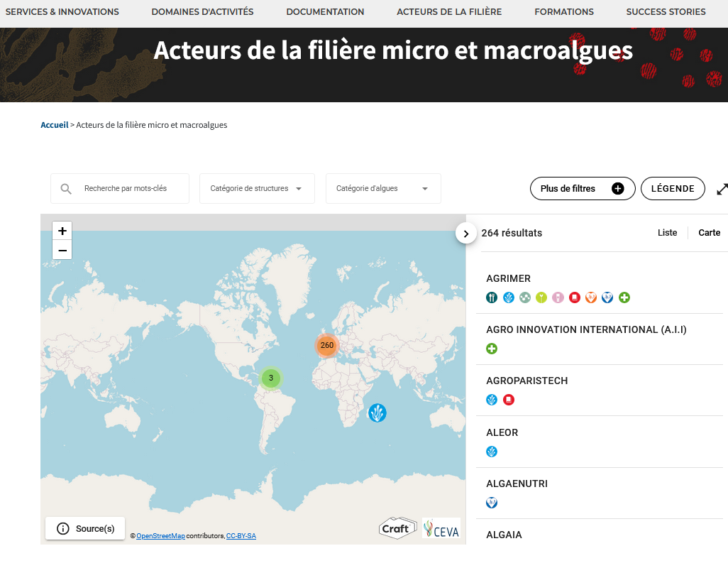Open the Catégorie de structures dropdown
Viewport: 728px width, 568px height.
tap(258, 189)
